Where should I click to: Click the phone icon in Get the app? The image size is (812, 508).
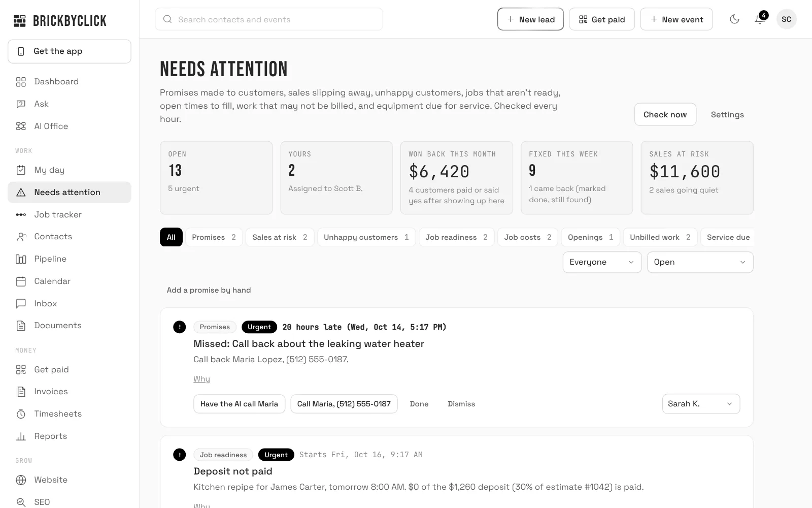coord(21,51)
